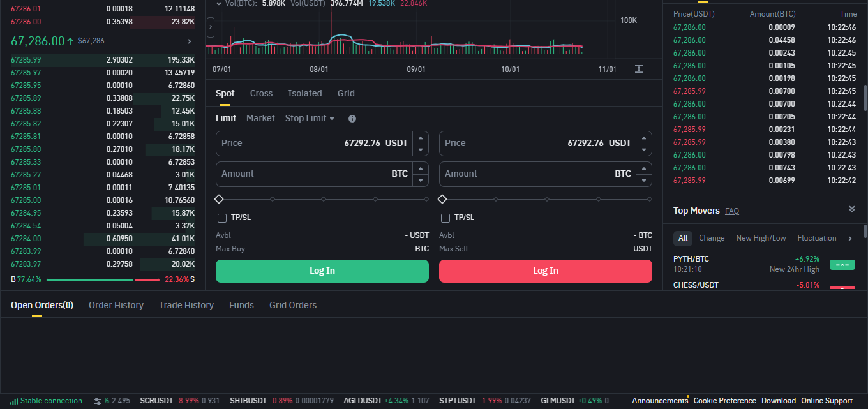Increase the buy Price using its up arrow

420,137
